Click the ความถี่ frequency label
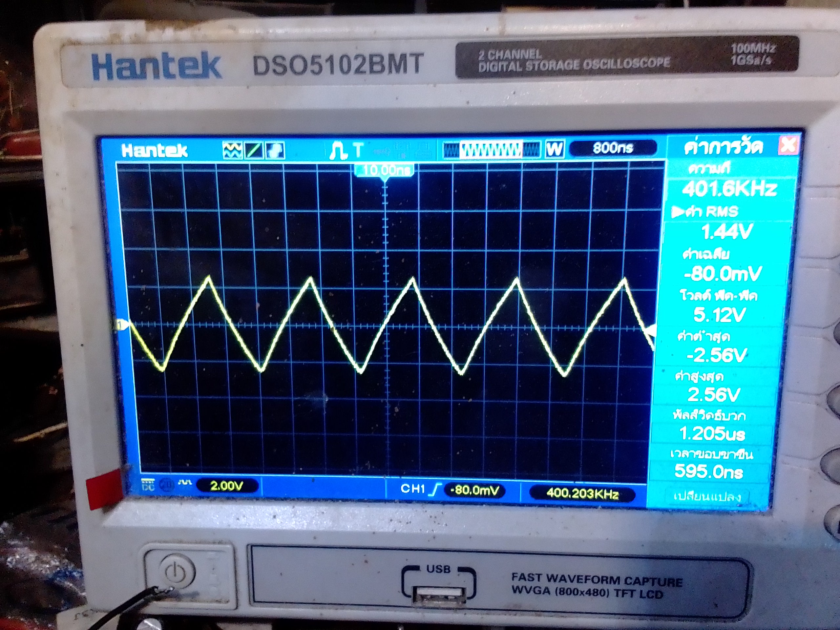Image resolution: width=840 pixels, height=630 pixels. tap(709, 169)
